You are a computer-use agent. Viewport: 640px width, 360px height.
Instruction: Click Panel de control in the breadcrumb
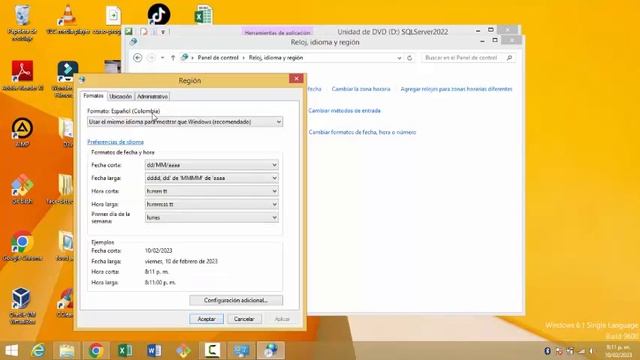click(x=218, y=58)
